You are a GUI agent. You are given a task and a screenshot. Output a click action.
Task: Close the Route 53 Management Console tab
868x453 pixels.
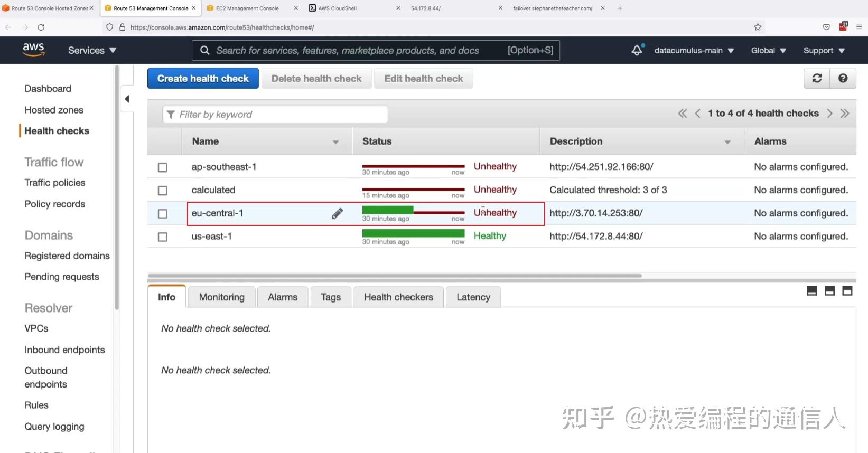click(193, 8)
